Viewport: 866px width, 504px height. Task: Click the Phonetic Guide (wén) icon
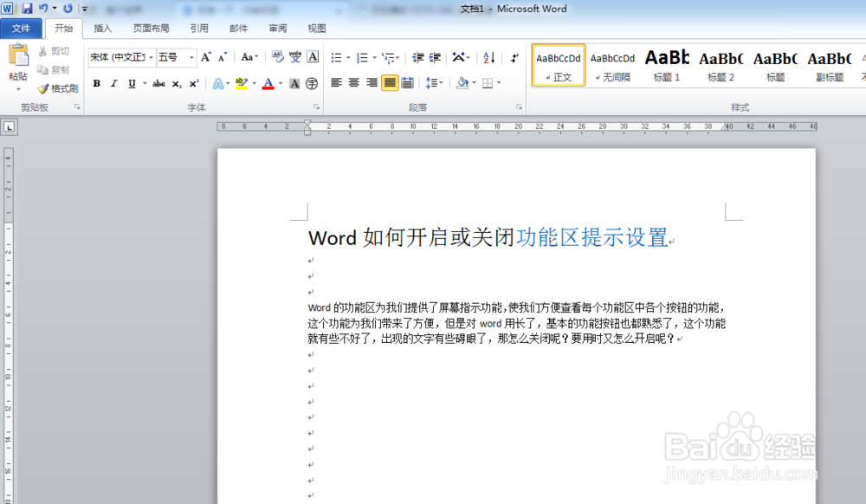[x=295, y=57]
